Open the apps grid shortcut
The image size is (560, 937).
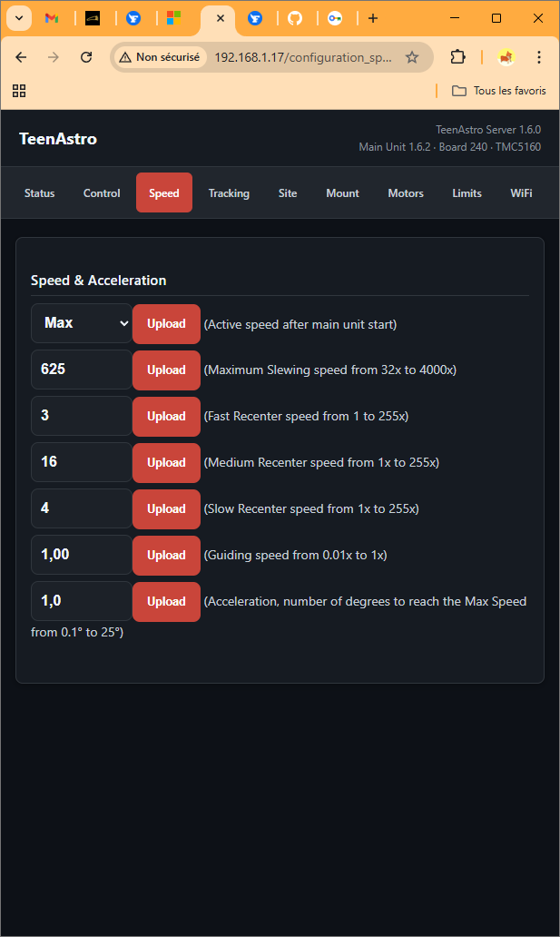pyautogui.click(x=19, y=91)
